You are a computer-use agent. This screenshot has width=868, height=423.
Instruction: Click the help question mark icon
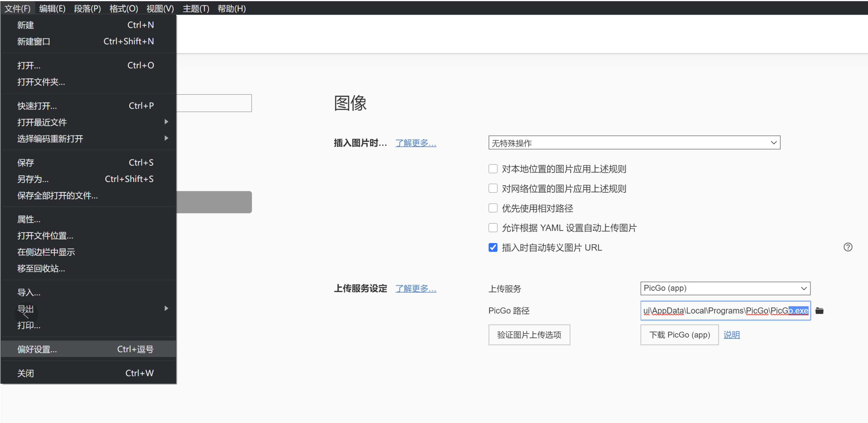coord(848,247)
